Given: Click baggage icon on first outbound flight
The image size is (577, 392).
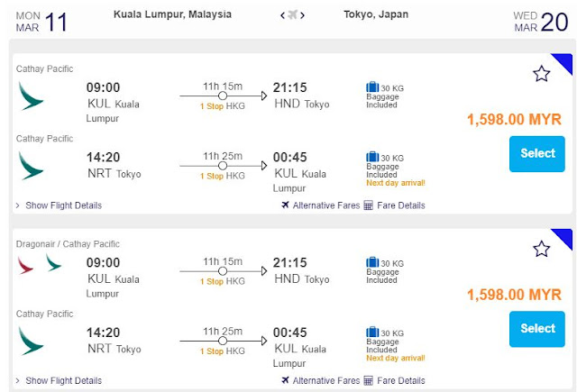Looking at the screenshot, I should [x=372, y=87].
